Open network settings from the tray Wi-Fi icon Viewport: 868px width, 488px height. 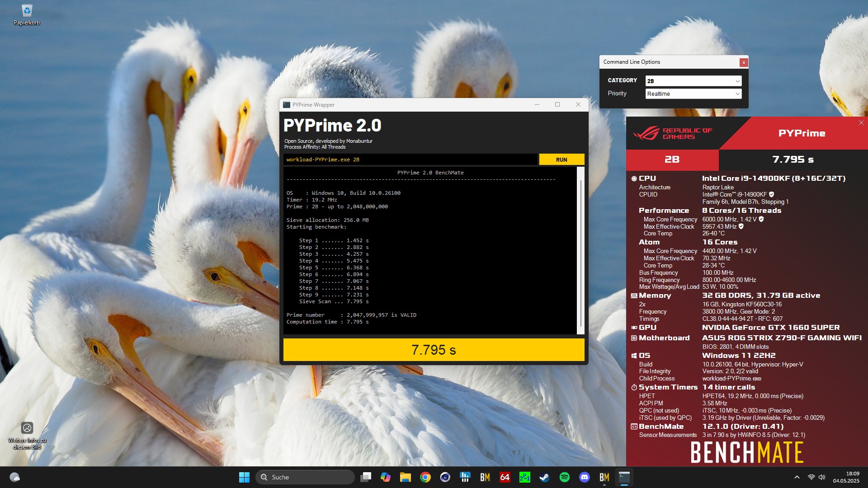pos(811,477)
